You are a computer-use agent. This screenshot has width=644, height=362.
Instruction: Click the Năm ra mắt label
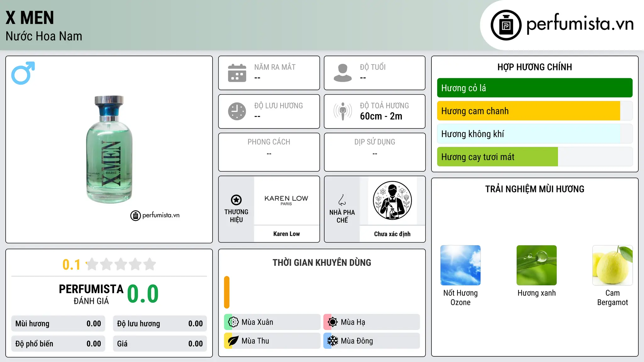[x=275, y=67]
